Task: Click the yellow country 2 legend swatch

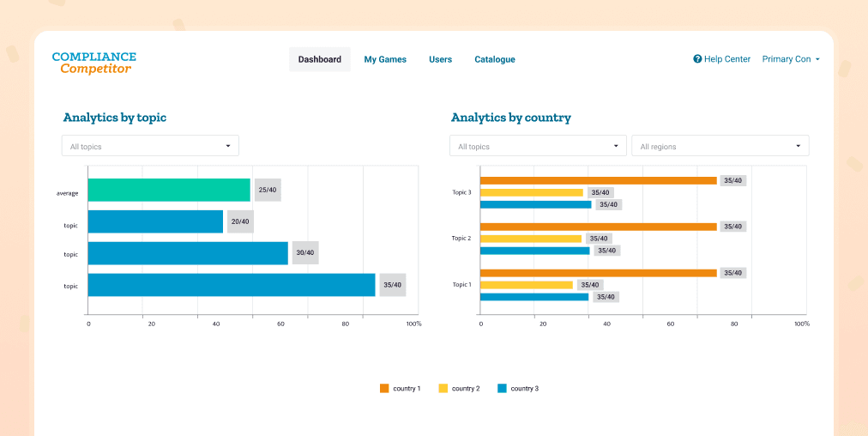Action: [443, 389]
